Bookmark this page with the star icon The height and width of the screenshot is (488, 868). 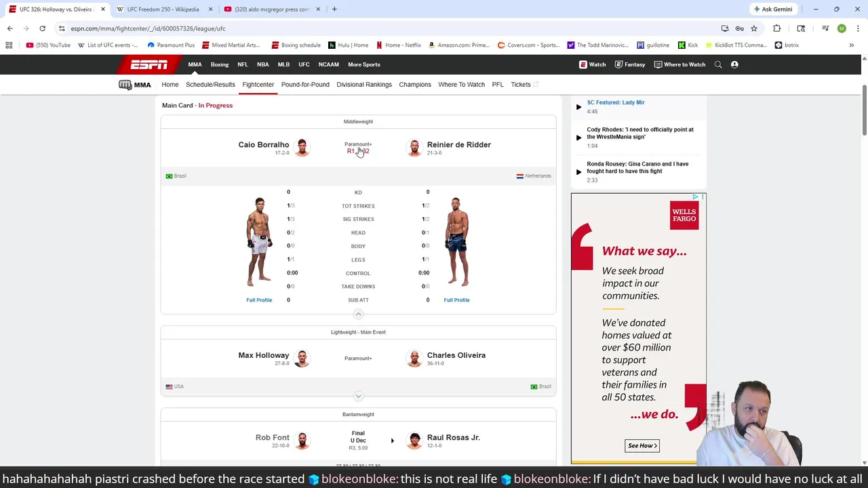753,28
